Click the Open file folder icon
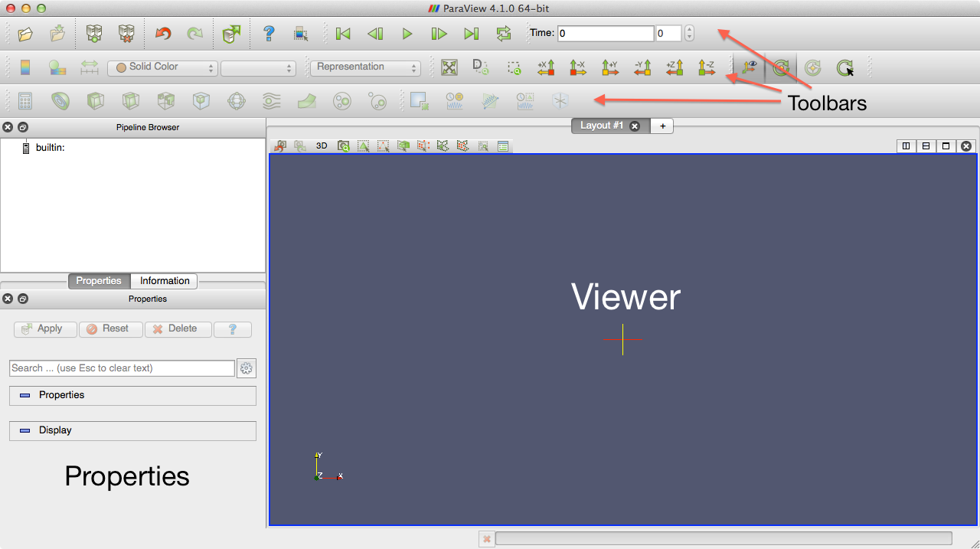The height and width of the screenshot is (549, 980). (25, 34)
